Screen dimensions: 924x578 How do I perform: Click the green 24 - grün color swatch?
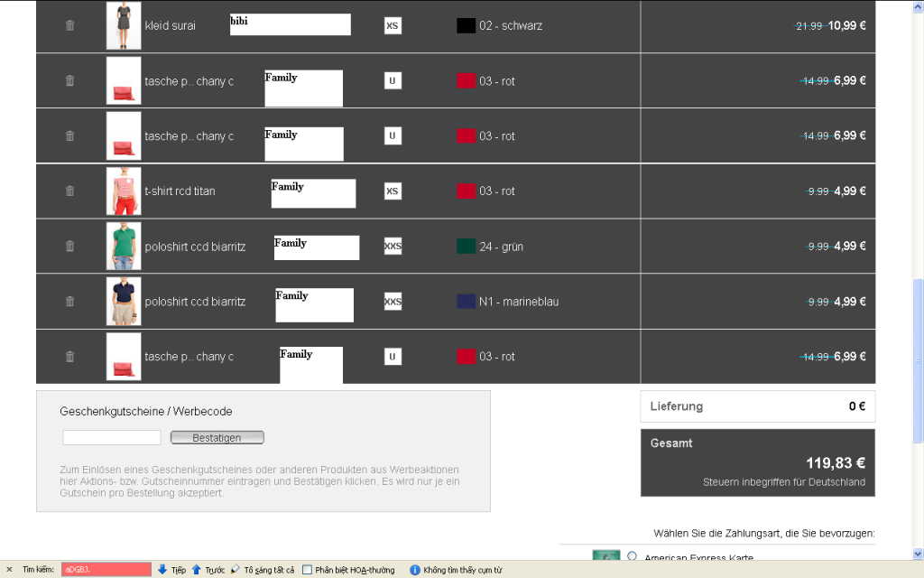pyautogui.click(x=466, y=246)
